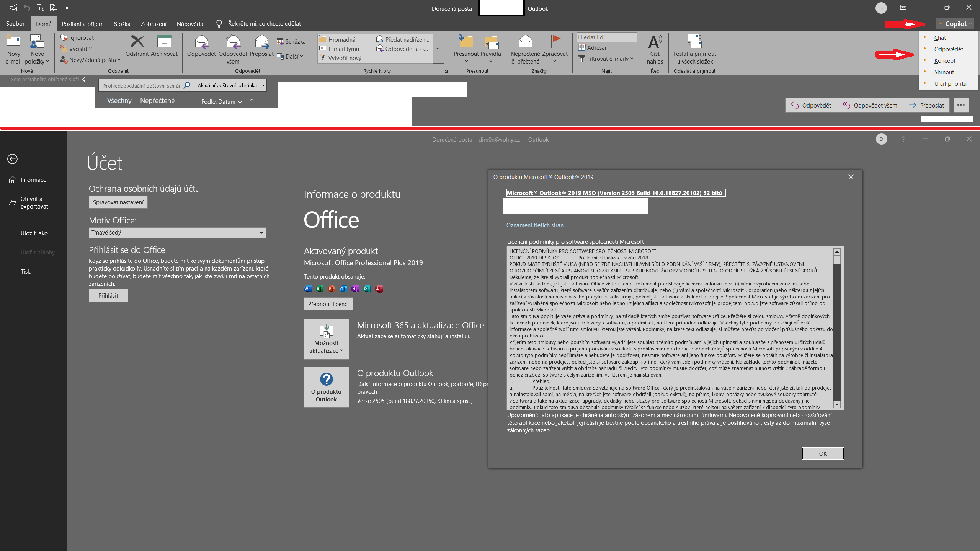980x551 pixels.
Task: Expand the Vyčistit cleanup menu
Action: [76, 49]
